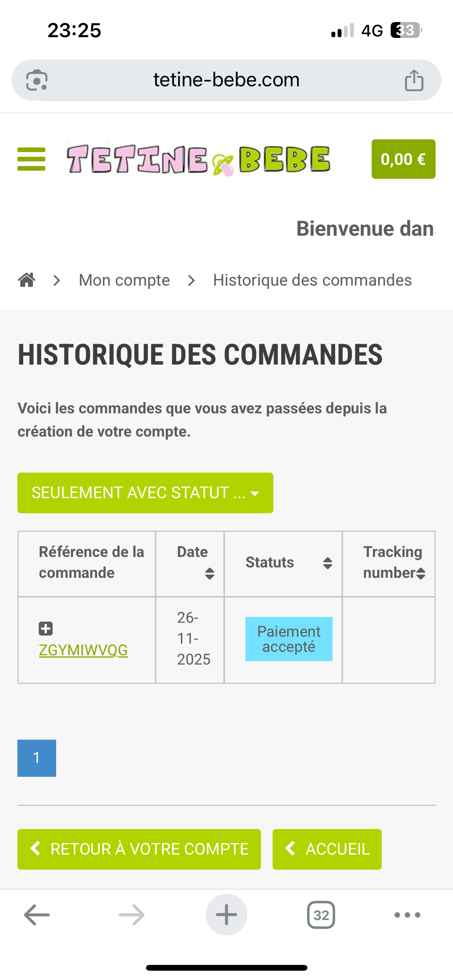Expand order ZGYMIWVQG details with plus icon
The width and height of the screenshot is (453, 980).
point(46,629)
